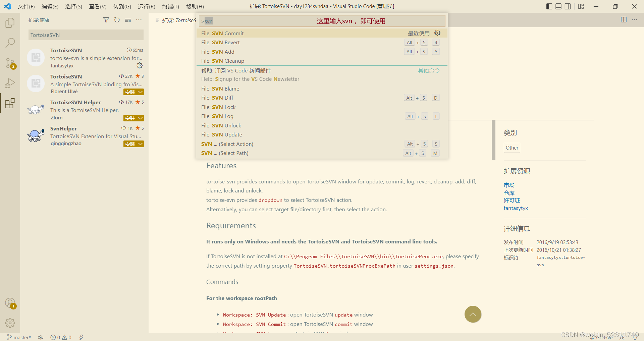Screen dimensions: 644x341
Task: Click the extension page vertical scrollbar
Action: tap(493, 140)
